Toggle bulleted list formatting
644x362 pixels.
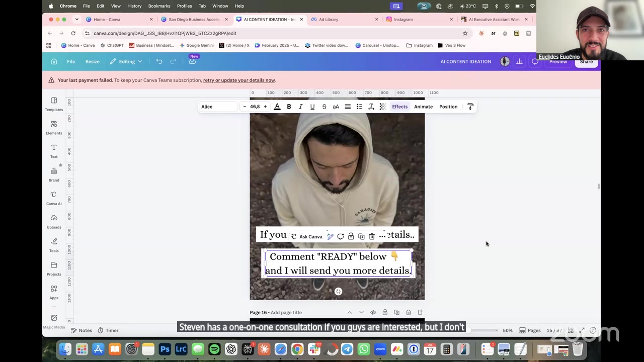coord(359,107)
